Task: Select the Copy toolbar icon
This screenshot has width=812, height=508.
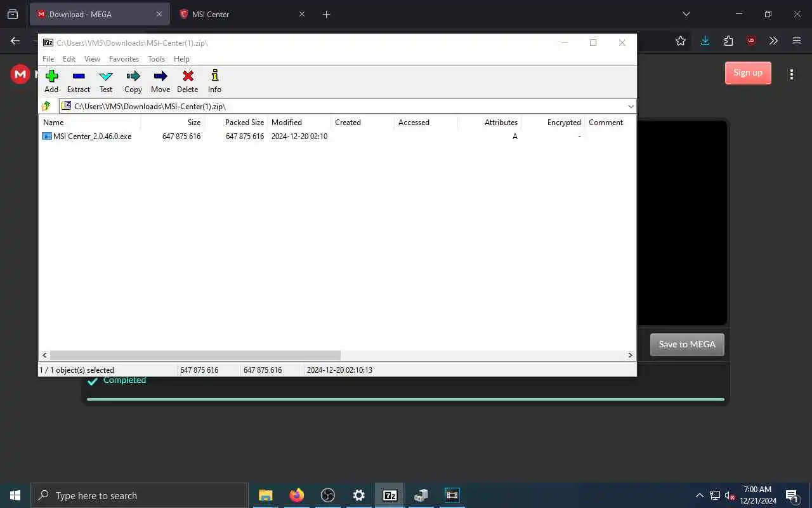Action: (133, 81)
